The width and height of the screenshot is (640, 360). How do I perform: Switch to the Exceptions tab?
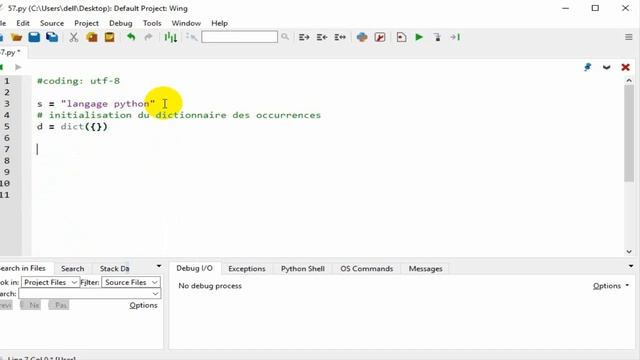247,269
